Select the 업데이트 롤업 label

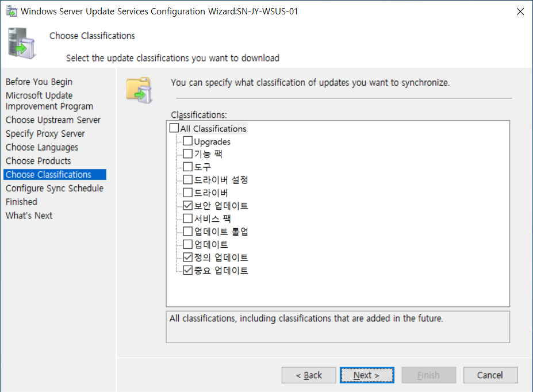point(221,231)
